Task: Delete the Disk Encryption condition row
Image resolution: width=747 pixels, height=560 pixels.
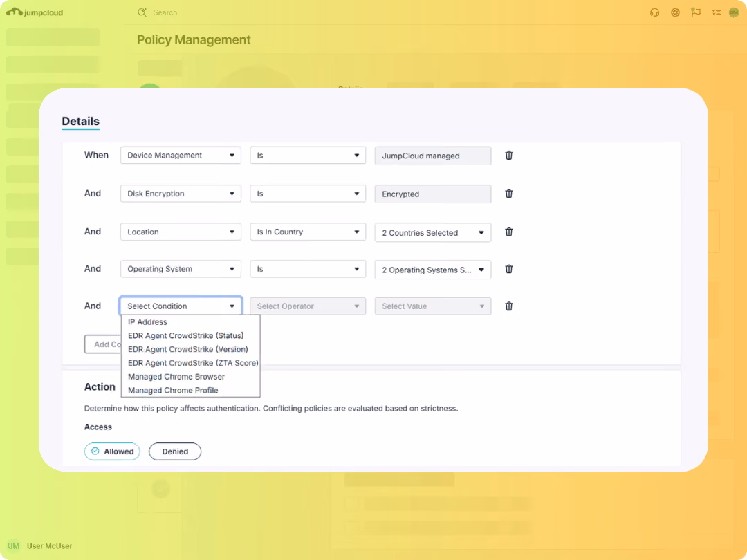Action: (x=509, y=194)
